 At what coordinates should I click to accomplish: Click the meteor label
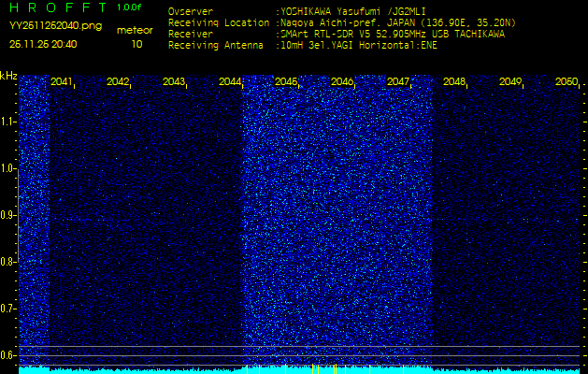135,31
